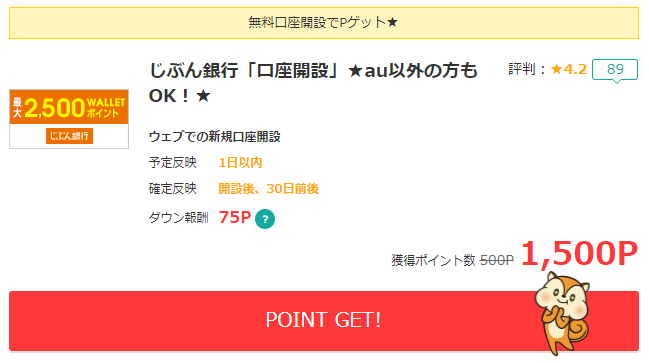
Task: Click the 1日以内 scheduled reflection text
Action: [240, 163]
